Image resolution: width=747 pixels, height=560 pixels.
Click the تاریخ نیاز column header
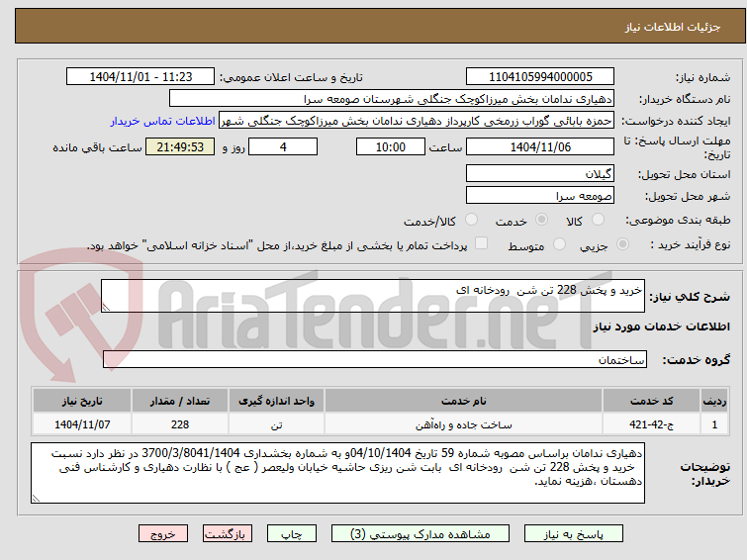pos(82,401)
